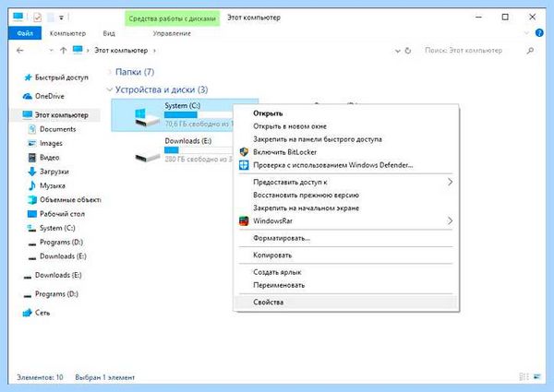Image resolution: width=554 pixels, height=392 pixels.
Task: Click the Images folder icon
Action: (32, 143)
